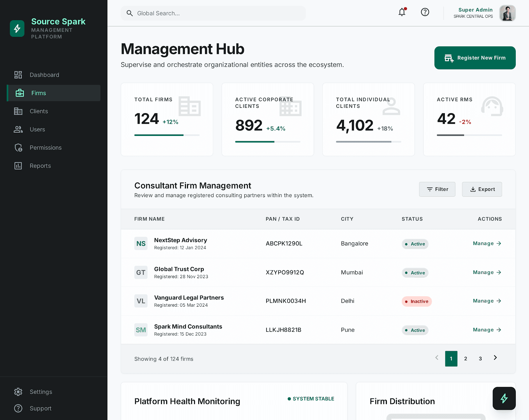Click the Active Corporate Clients progress bar
The image size is (529, 420).
[x=268, y=142]
